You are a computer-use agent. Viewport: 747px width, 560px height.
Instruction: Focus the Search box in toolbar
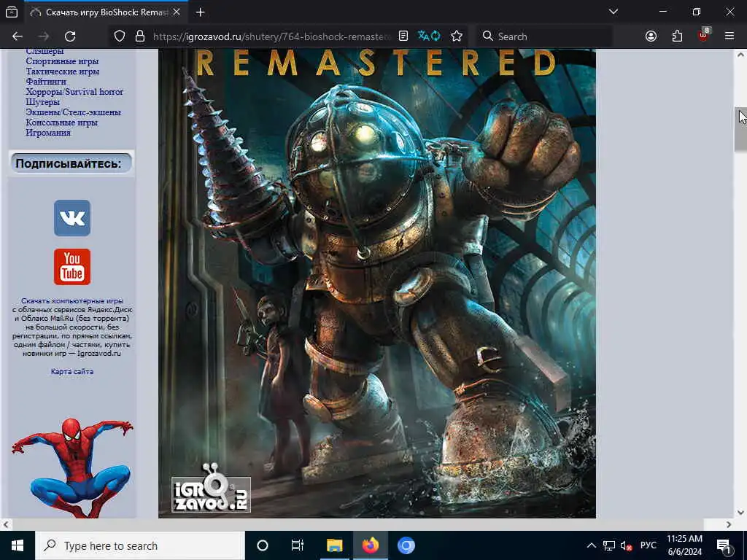click(544, 36)
